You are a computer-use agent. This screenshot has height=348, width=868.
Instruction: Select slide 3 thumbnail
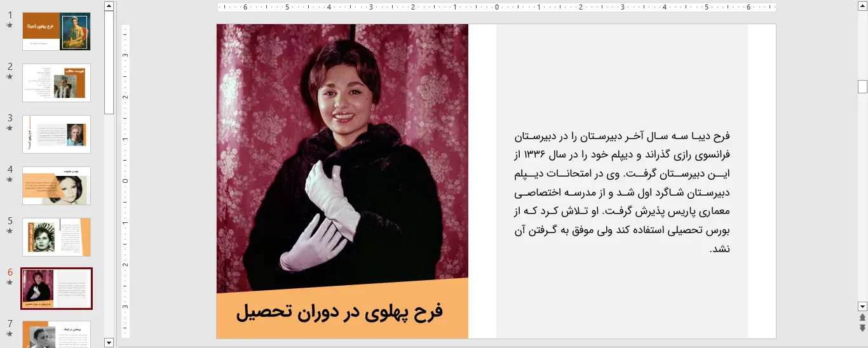pos(57,134)
